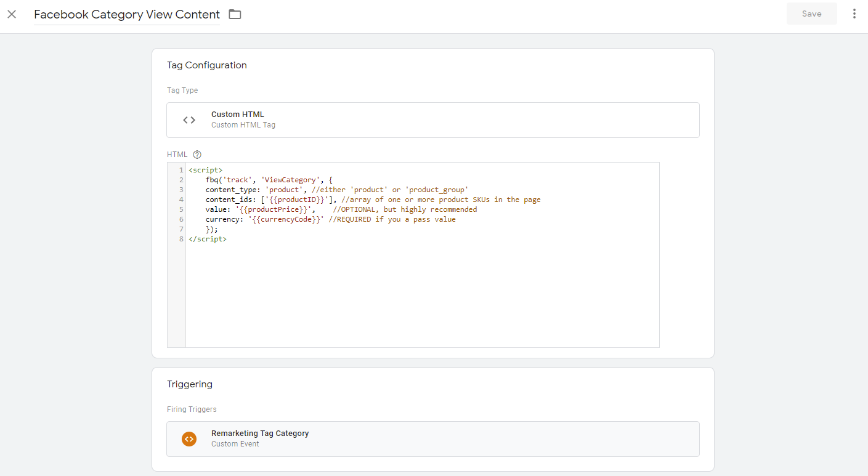Open the three-dot more actions menu
Viewport: 868px width, 476px height.
coord(854,14)
